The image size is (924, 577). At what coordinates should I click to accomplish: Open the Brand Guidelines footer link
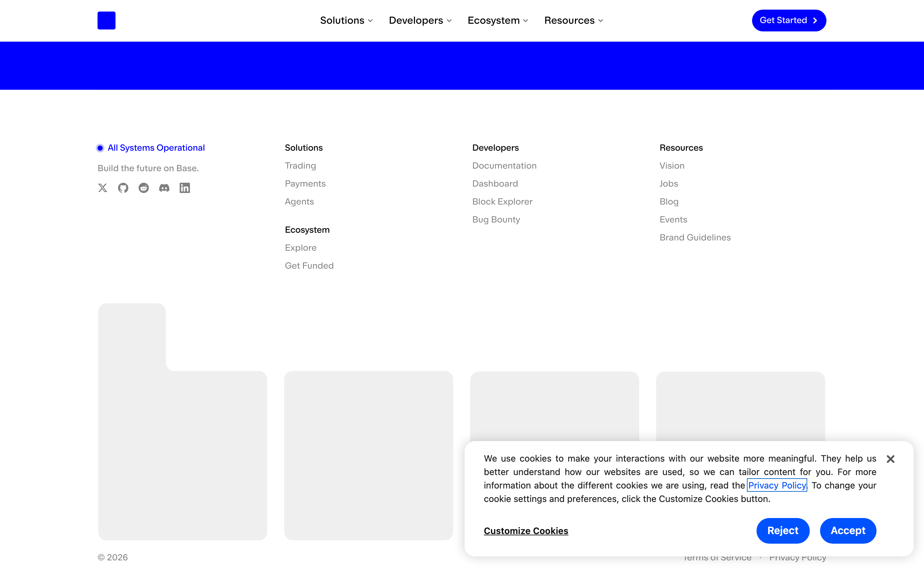click(x=695, y=237)
